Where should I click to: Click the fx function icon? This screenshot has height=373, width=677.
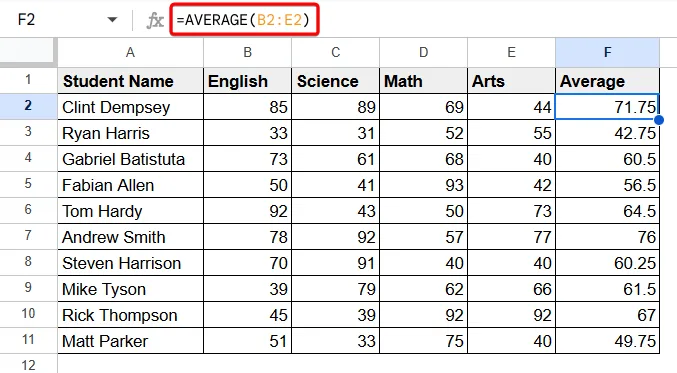click(155, 20)
